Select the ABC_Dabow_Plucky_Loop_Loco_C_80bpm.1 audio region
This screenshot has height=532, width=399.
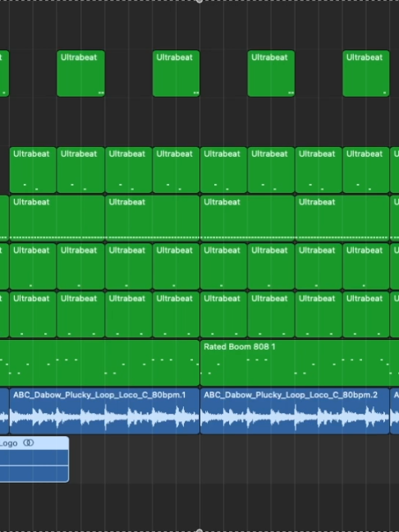click(104, 410)
